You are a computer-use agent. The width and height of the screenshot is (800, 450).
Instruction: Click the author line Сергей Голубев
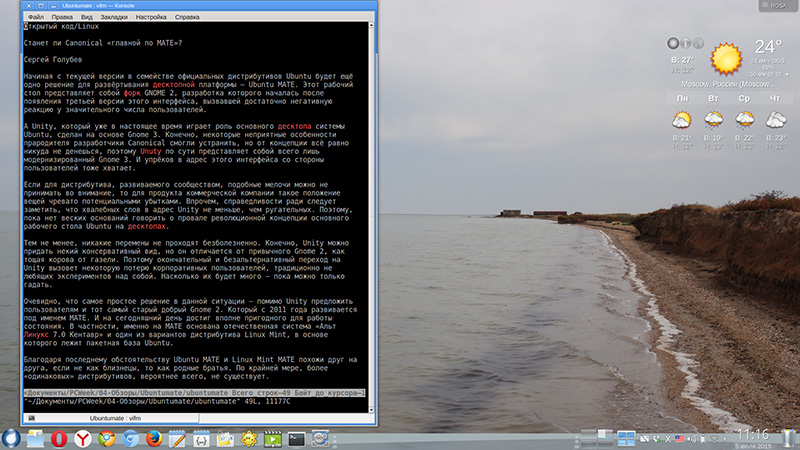point(53,60)
